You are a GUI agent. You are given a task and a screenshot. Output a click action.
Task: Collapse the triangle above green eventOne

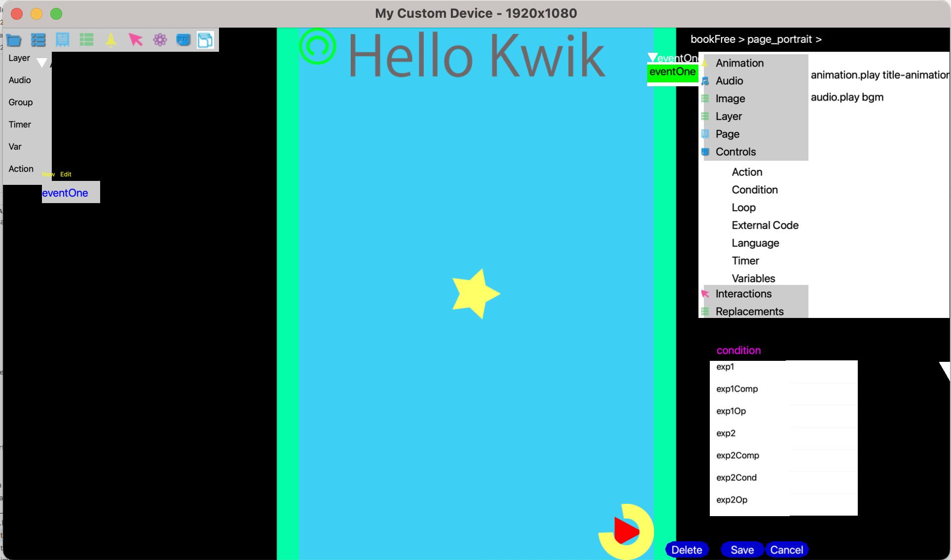point(653,58)
